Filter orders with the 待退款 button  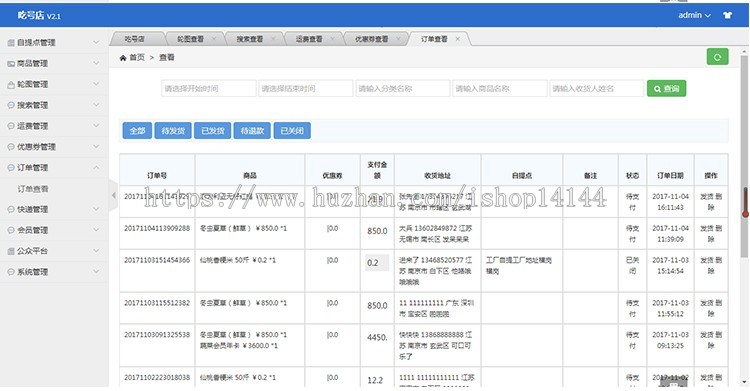pos(252,131)
